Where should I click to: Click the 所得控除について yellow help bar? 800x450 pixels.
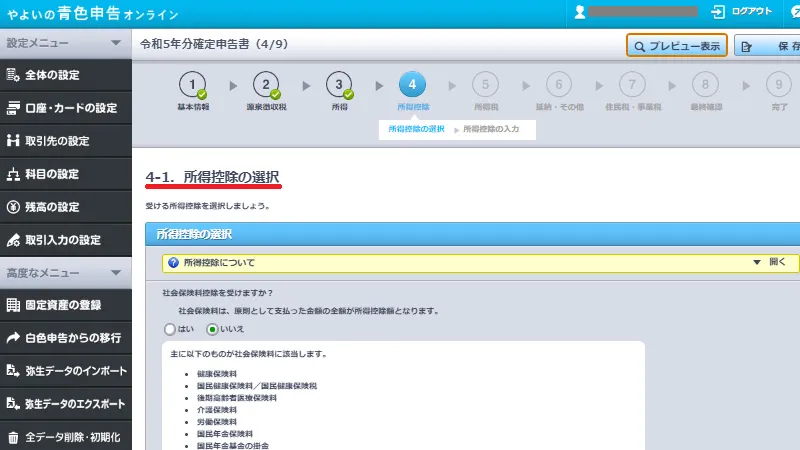click(480, 262)
